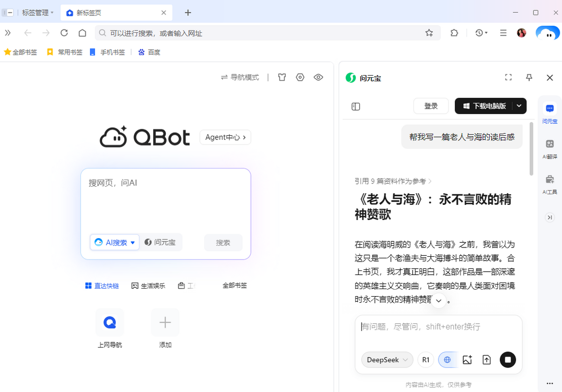
Task: Expand 问元宝 panel to fullscreen
Action: (509, 77)
